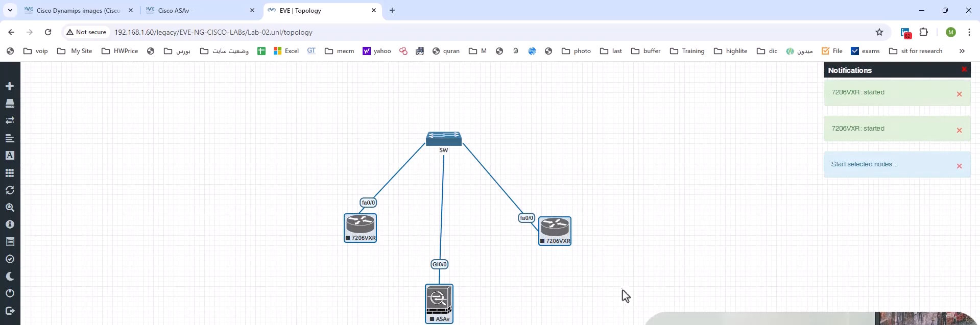This screenshot has height=325, width=980.
Task: Open the photo bookmarks folder
Action: click(576, 51)
